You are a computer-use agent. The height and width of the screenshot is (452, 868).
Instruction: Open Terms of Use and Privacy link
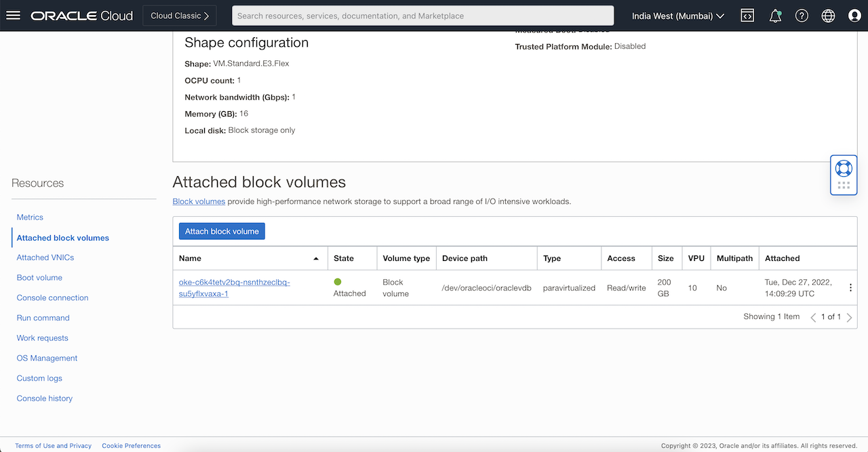tap(53, 446)
